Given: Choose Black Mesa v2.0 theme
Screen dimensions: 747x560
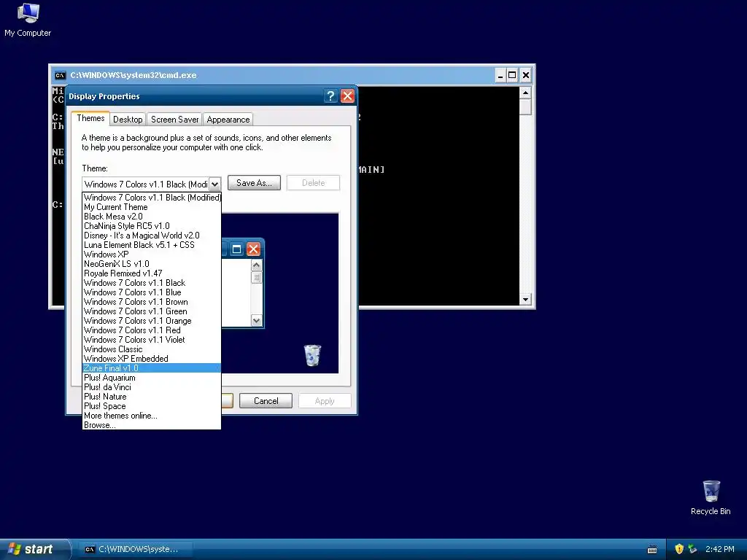Looking at the screenshot, I should tap(152, 217).
